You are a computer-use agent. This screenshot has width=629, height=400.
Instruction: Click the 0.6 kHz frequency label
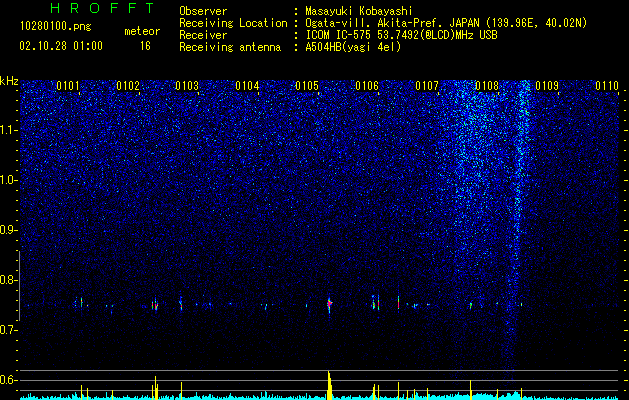(8, 380)
